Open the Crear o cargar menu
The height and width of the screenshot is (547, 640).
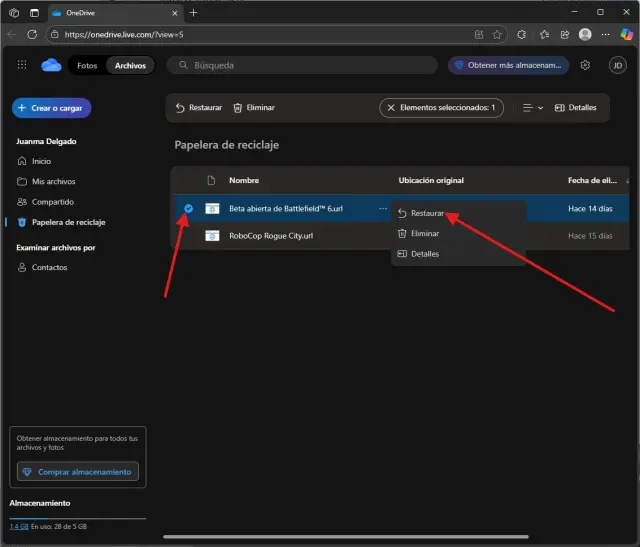point(52,108)
